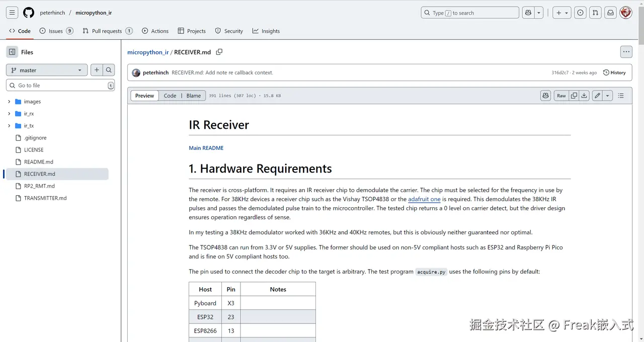Switch to the Projects tab
Screen dimensions: 644x342
[192, 31]
